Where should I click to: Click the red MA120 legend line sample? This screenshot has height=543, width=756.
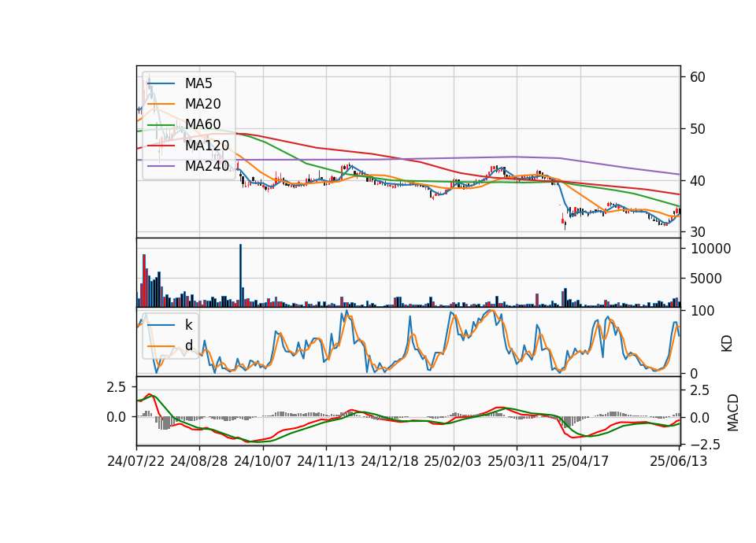click(161, 146)
